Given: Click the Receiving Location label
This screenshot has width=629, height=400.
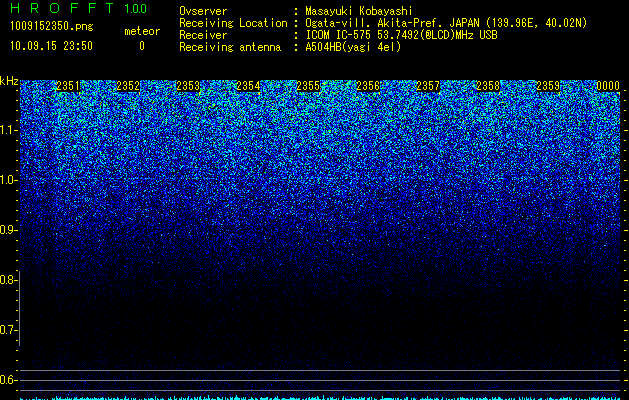Looking at the screenshot, I should [x=233, y=23].
